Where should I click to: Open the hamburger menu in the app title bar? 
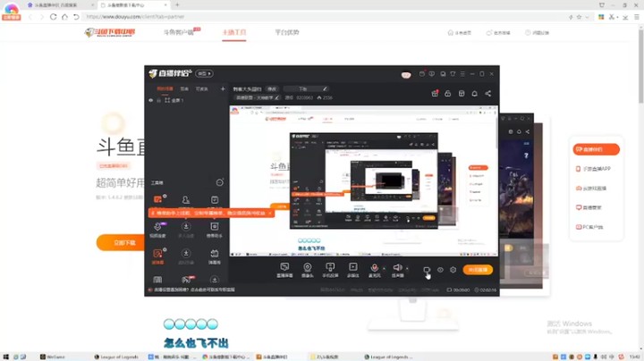pyautogui.click(x=462, y=74)
